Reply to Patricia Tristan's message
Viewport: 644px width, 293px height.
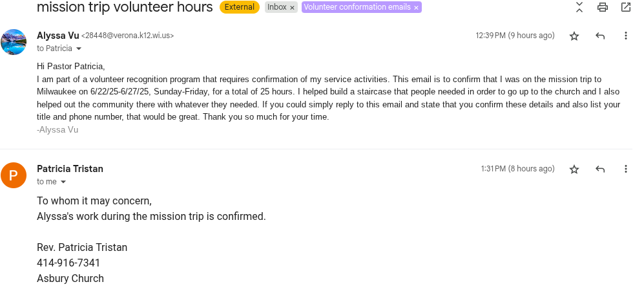600,169
